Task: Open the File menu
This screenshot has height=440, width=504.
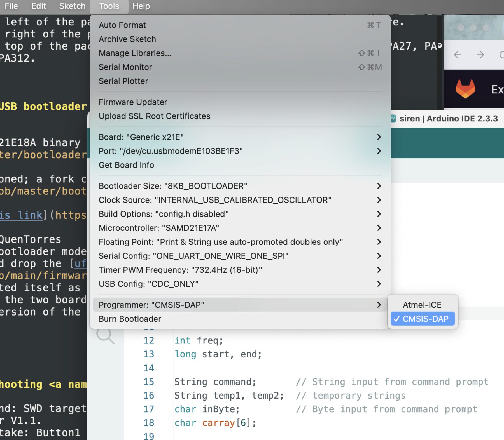Action: (x=11, y=6)
